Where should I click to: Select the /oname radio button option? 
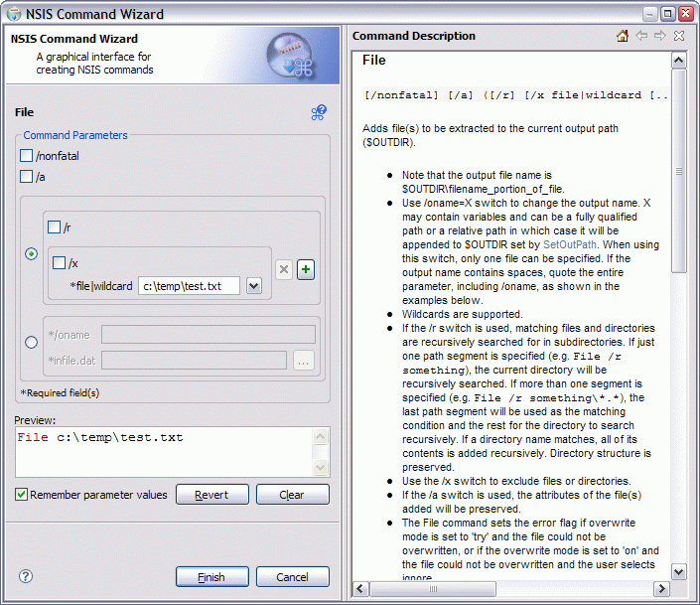[31, 343]
